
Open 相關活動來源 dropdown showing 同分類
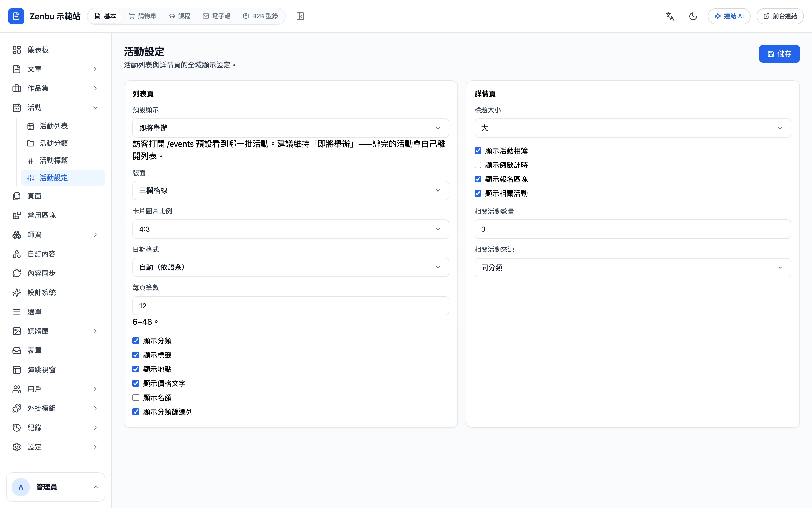pos(633,268)
